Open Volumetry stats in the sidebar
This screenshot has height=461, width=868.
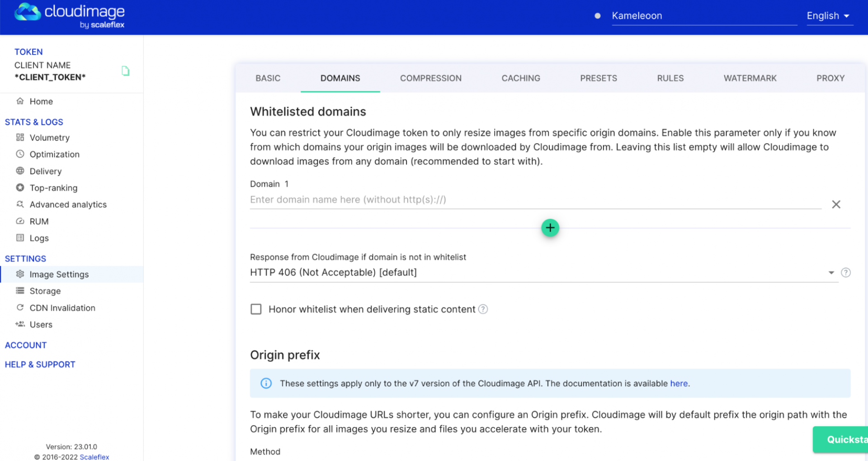coord(49,138)
